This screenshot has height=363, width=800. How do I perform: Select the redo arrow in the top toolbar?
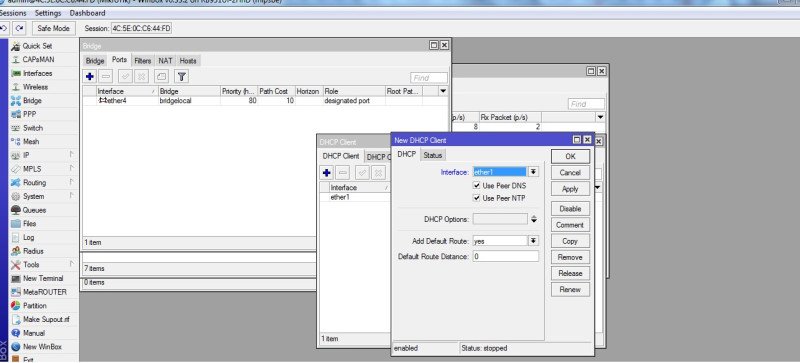19,28
